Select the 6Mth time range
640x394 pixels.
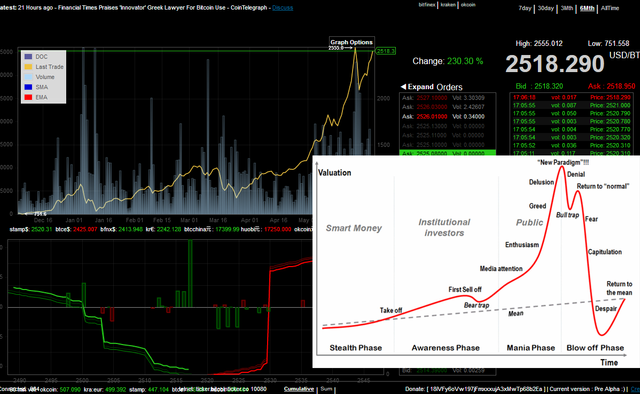[x=587, y=8]
